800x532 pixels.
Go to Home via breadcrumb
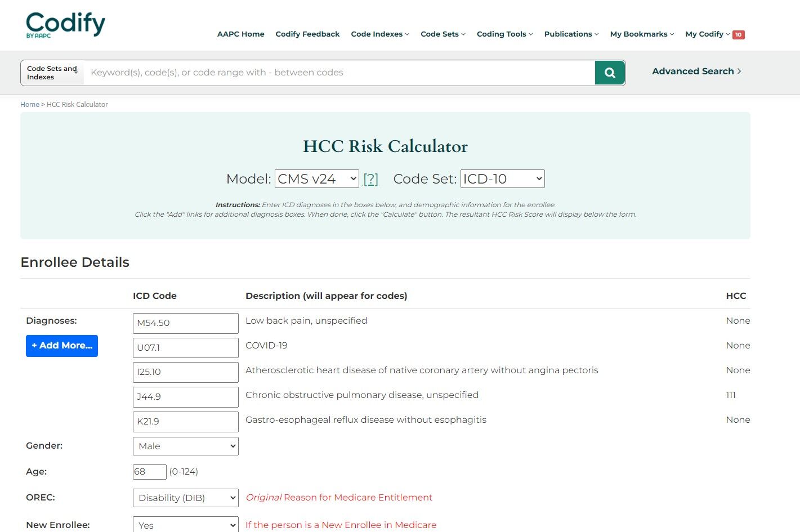(x=30, y=104)
